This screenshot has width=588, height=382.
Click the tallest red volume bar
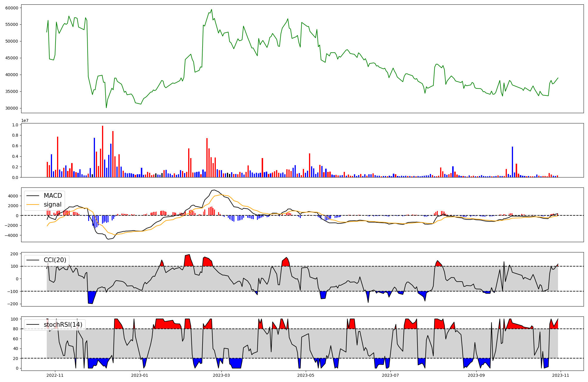click(103, 151)
